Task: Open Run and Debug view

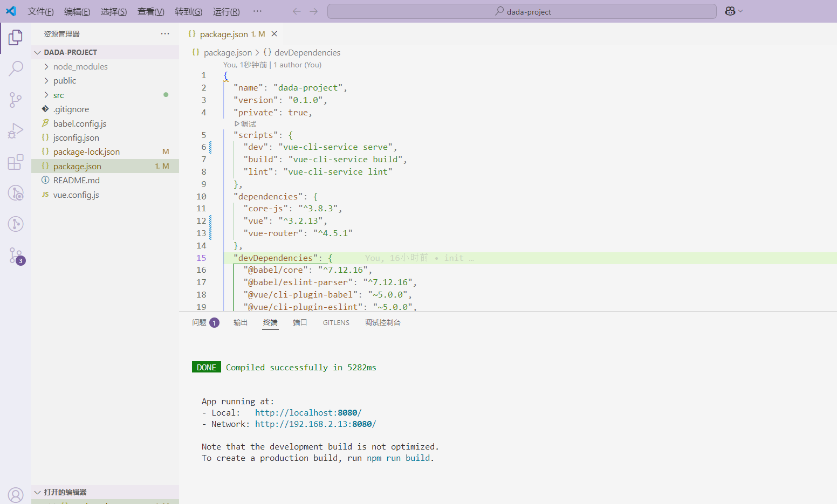Action: coord(16,131)
